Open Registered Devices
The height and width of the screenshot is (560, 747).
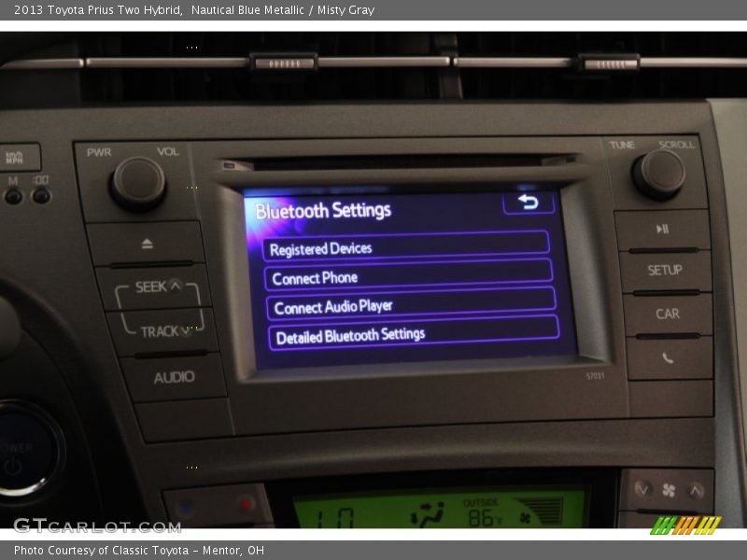point(406,246)
